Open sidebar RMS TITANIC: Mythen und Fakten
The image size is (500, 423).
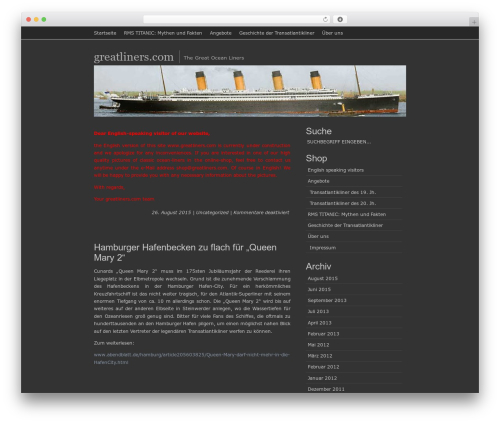(x=347, y=214)
